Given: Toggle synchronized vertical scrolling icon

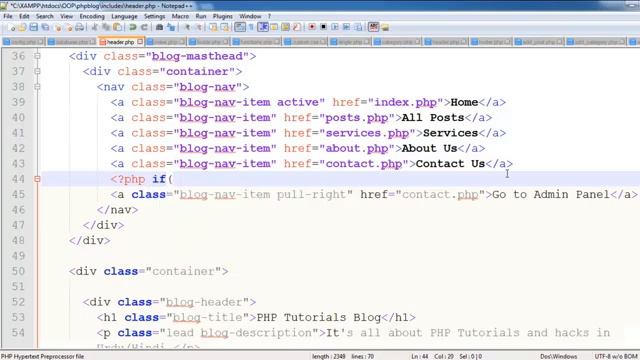Looking at the screenshot, I should [213, 27].
